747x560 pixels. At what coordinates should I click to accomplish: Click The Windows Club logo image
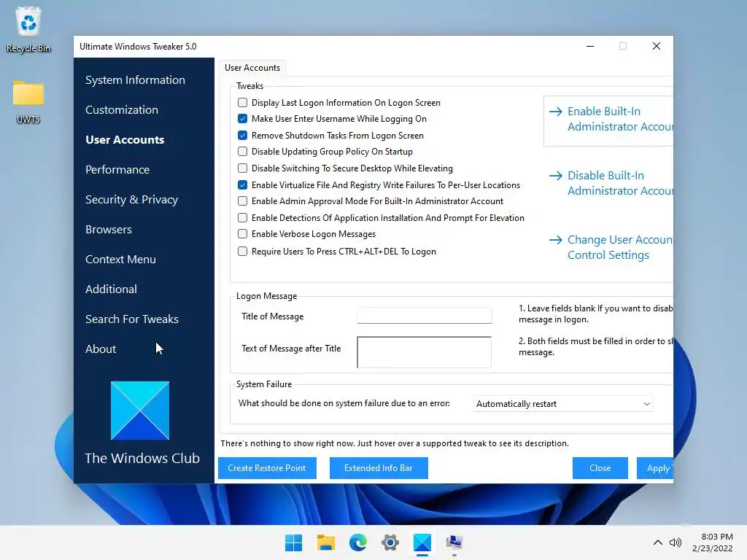coord(140,411)
